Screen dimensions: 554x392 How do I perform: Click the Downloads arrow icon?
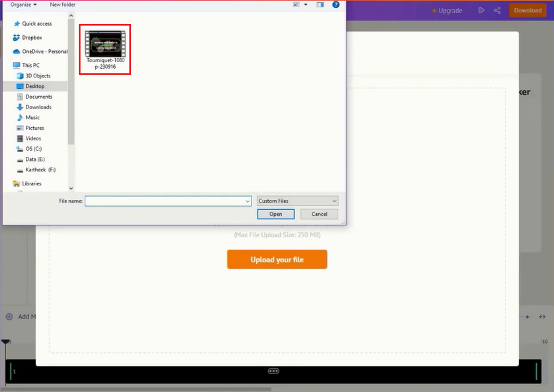click(20, 107)
